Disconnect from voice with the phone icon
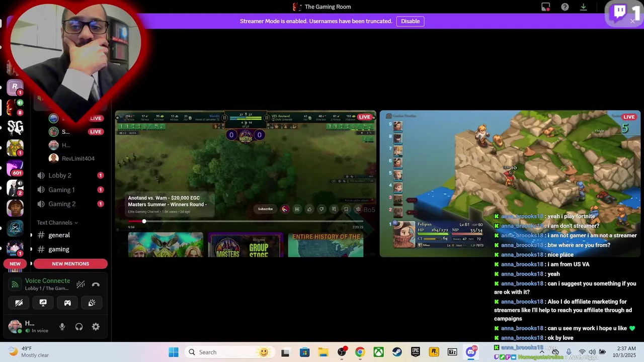This screenshot has width=644, height=362. coord(96,285)
